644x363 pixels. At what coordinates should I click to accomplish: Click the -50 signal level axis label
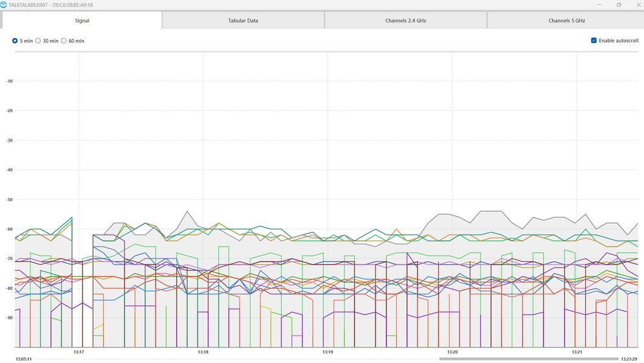coord(9,200)
